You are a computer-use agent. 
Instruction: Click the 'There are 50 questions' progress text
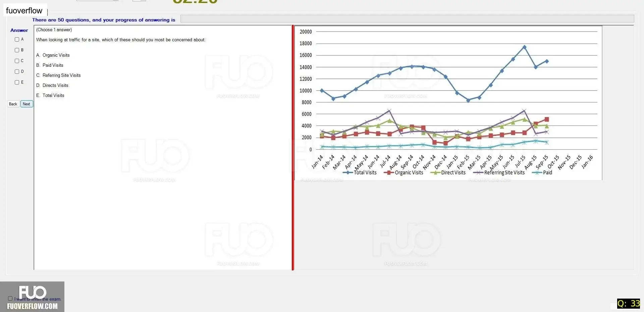click(104, 20)
